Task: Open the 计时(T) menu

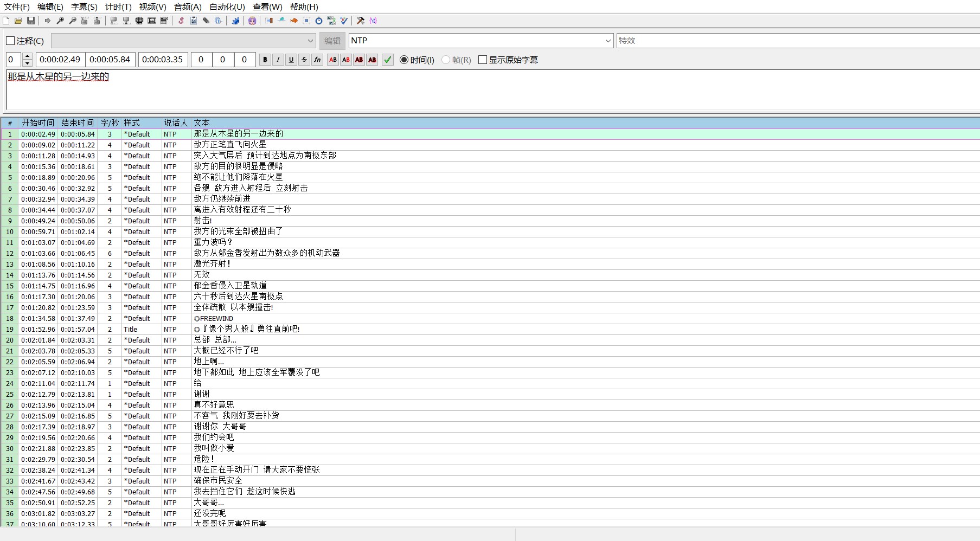Action: pos(118,7)
